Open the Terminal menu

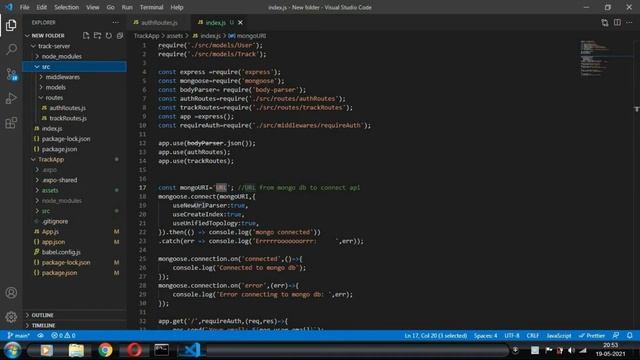(151, 7)
